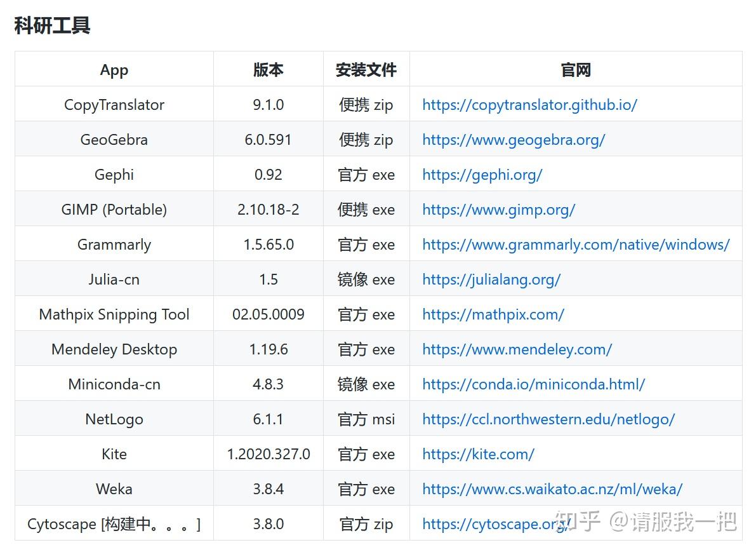Select the GeoGebra app name cell
Image resolution: width=756 pixels, height=552 pixels.
[114, 140]
